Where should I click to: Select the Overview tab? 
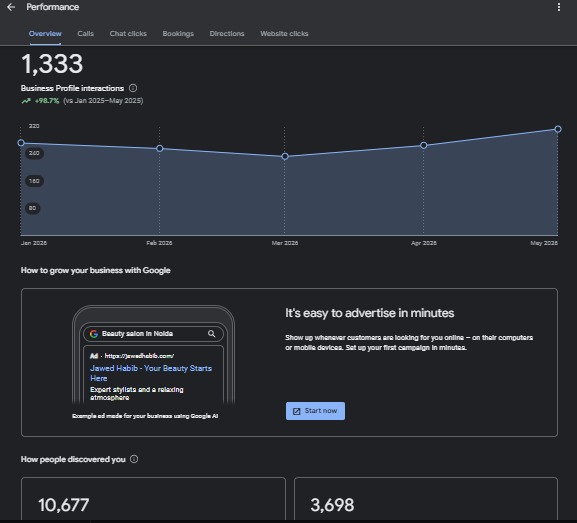45,33
